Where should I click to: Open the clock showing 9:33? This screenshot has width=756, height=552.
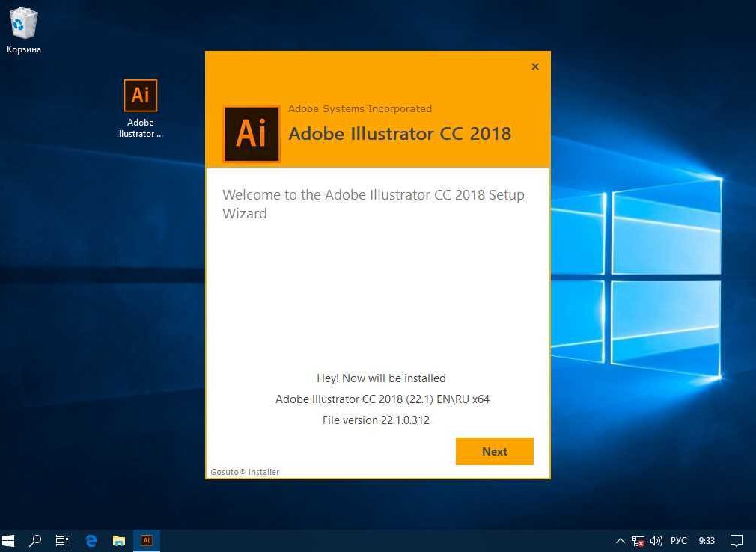point(707,541)
